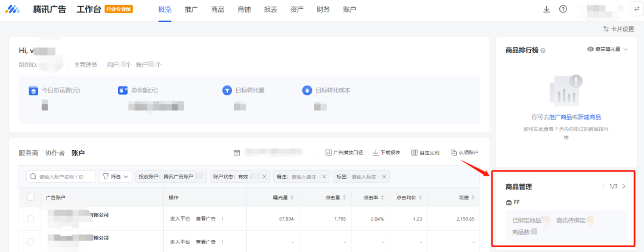
Task: Sort the table by 点击量 column
Action: pos(344,198)
